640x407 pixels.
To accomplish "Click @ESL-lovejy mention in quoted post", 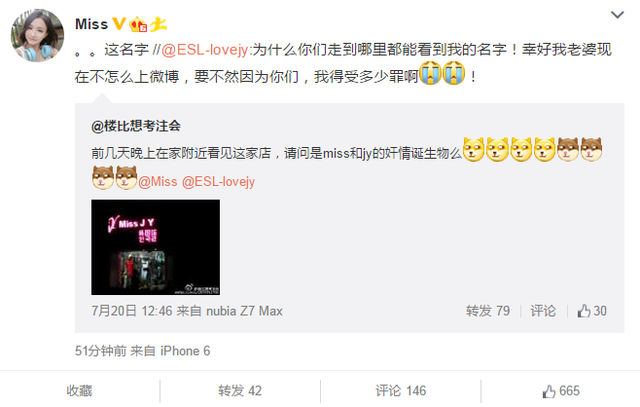I will point(218,181).
